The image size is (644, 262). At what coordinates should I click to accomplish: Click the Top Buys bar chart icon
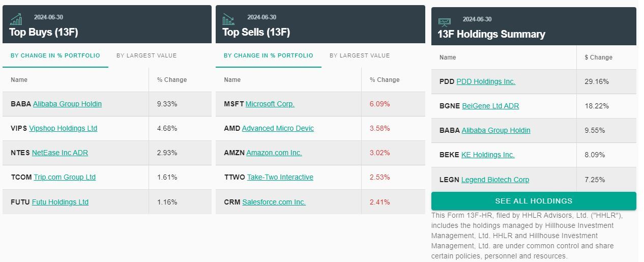coord(16,20)
